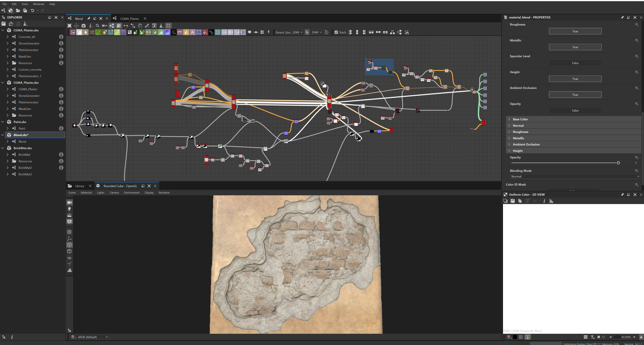Click the undo arrow in the main toolbar
The width and height of the screenshot is (644, 345).
click(x=32, y=11)
